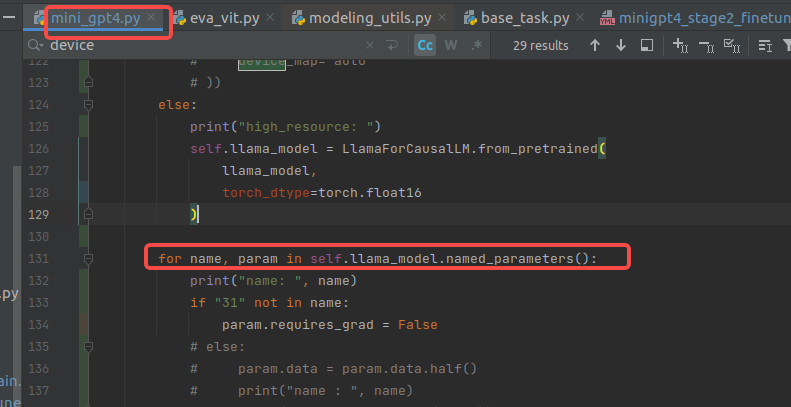Viewport: 791px width, 407px height.
Task: Select all occurrences icon
Action: 731,45
